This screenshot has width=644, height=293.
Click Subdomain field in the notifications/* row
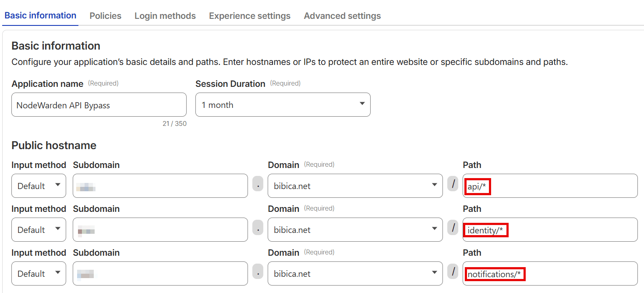pyautogui.click(x=160, y=274)
